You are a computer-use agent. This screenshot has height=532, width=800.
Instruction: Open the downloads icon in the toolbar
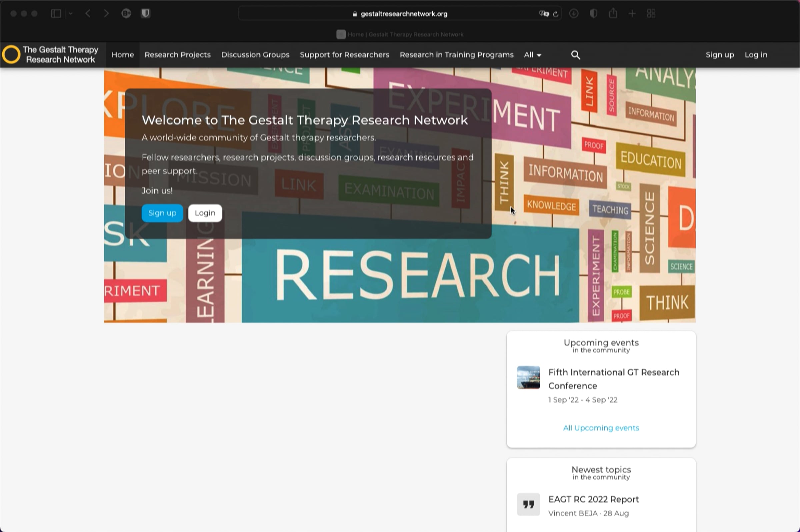pyautogui.click(x=574, y=14)
